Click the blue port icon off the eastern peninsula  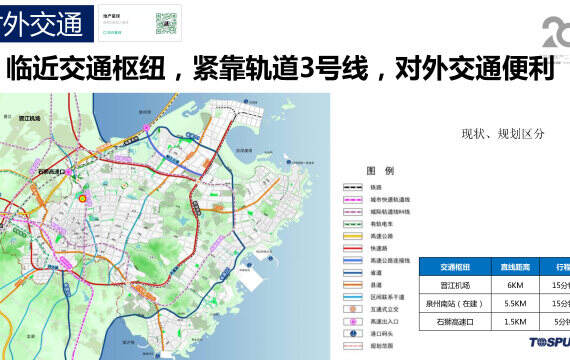(x=289, y=162)
